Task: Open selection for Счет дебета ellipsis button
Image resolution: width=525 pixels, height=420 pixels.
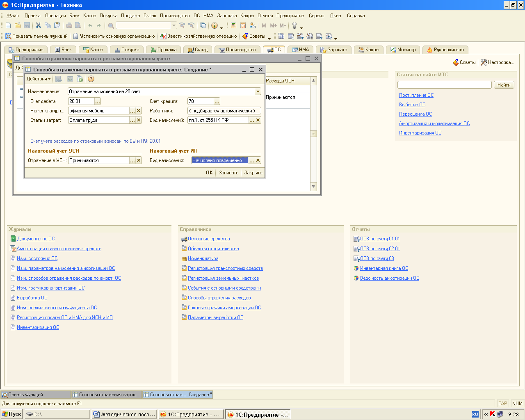Action: click(98, 101)
